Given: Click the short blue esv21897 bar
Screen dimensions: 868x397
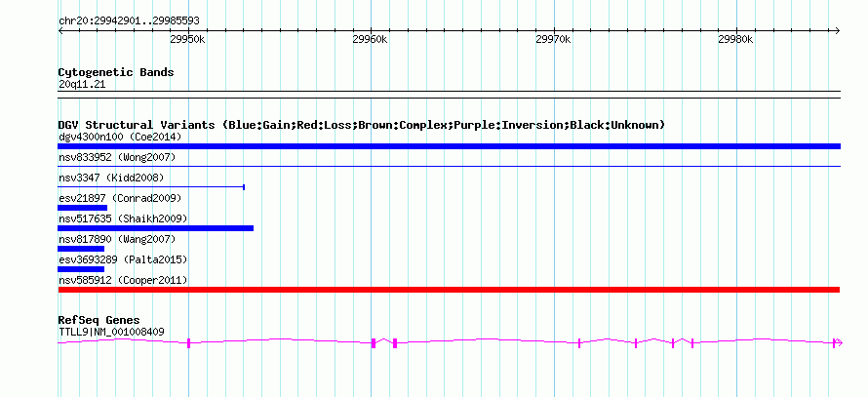Looking at the screenshot, I should [x=83, y=208].
